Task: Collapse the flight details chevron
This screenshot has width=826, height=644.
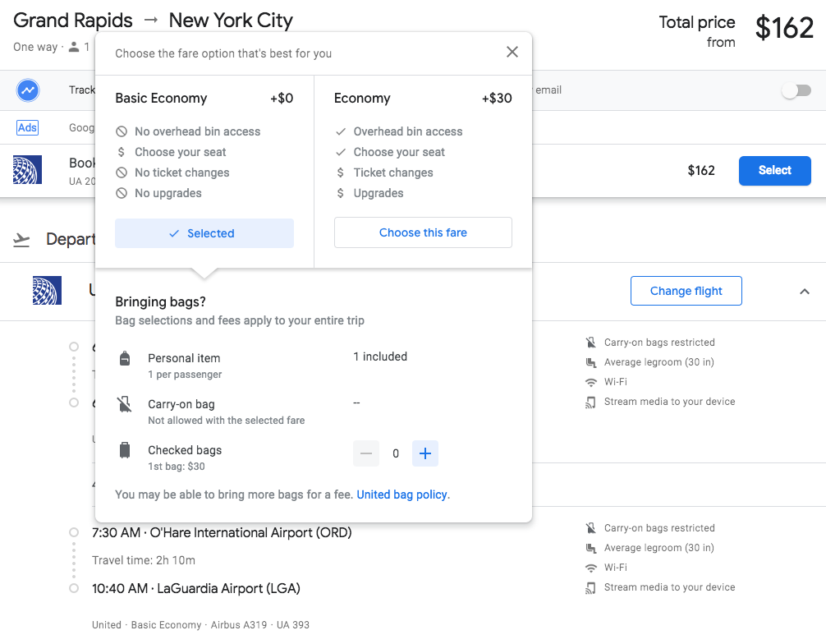Action: (x=805, y=292)
